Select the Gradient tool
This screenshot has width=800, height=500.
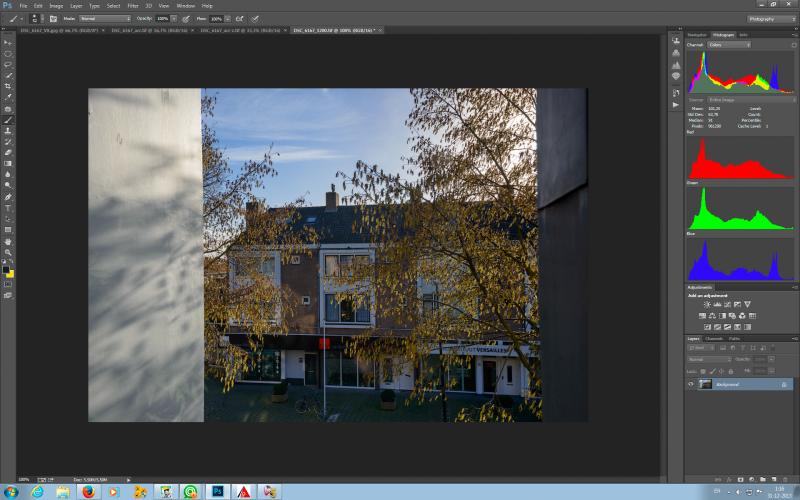(8, 163)
